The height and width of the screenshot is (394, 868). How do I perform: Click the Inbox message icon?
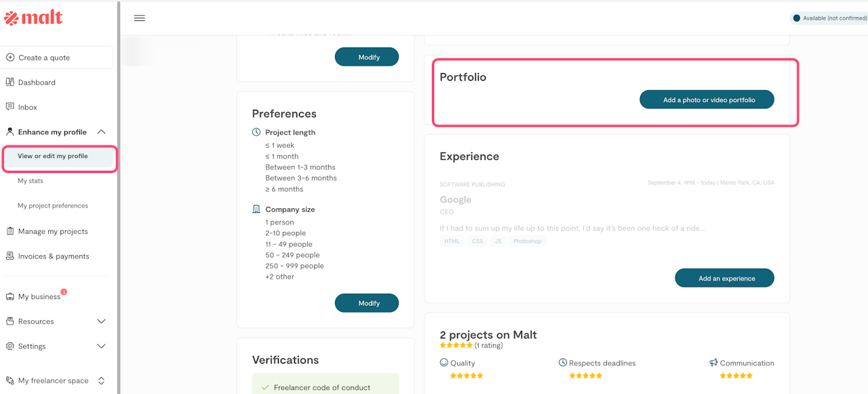(x=10, y=107)
